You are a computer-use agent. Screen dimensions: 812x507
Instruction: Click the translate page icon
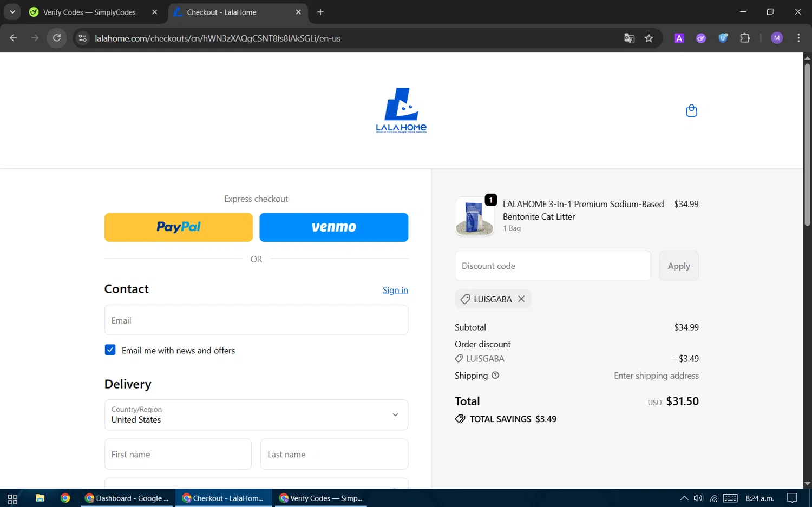[629, 38]
